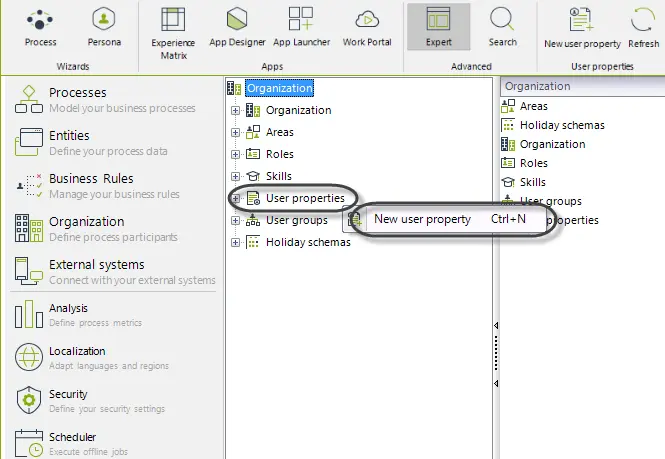665x459 pixels.
Task: Select the Areas node in tree
Action: point(279,132)
